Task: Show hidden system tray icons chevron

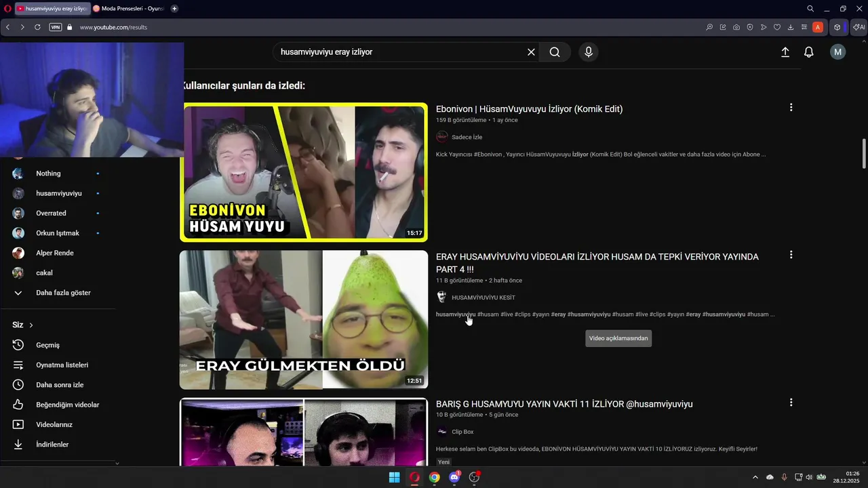Action: click(755, 477)
